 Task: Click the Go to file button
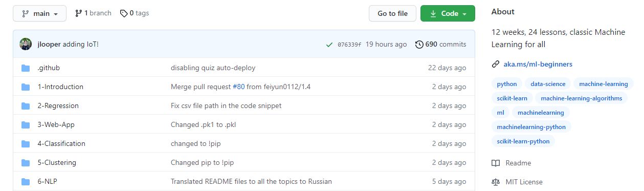click(392, 13)
